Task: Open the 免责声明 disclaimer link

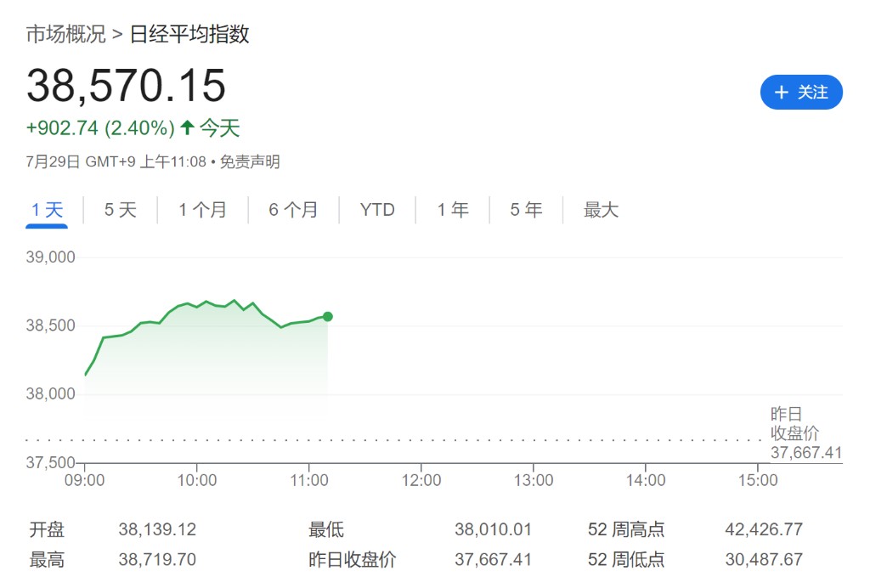Action: [x=250, y=161]
